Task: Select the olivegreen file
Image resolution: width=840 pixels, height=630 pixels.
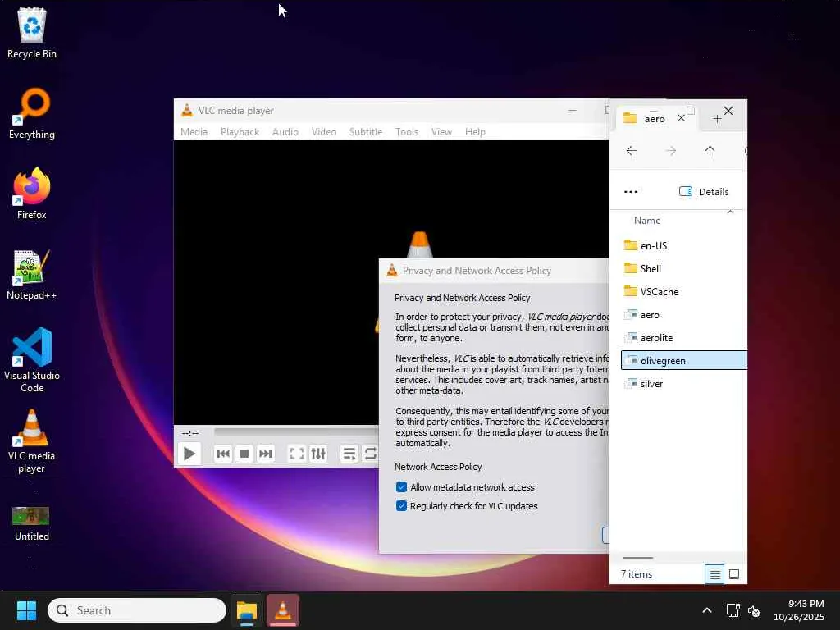Action: pos(683,361)
